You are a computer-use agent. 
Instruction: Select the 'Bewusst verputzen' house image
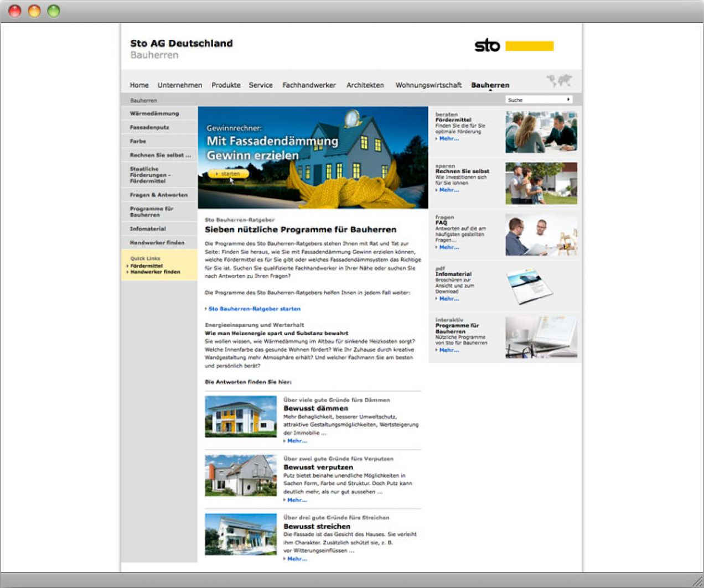240,475
